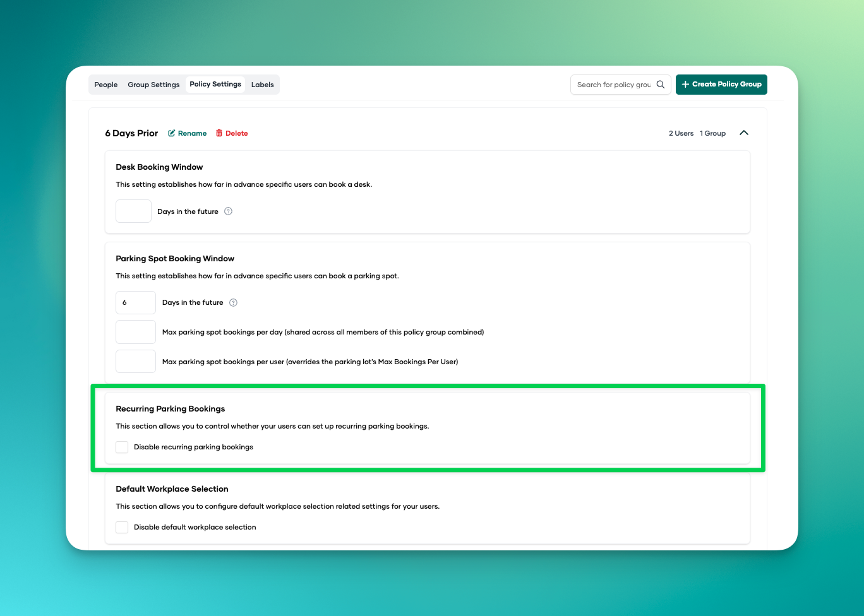Click max parking bookings per user field
Viewport: 864px width, 616px height.
(136, 362)
